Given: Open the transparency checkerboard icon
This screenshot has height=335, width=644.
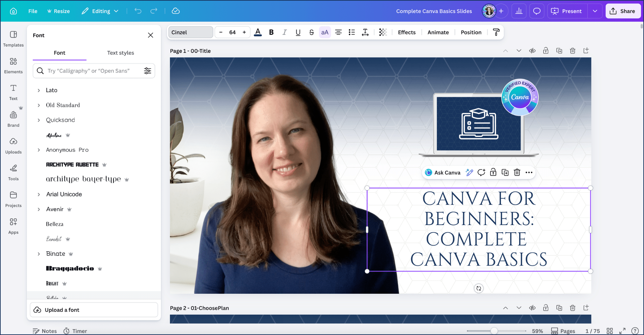Looking at the screenshot, I should point(383,32).
